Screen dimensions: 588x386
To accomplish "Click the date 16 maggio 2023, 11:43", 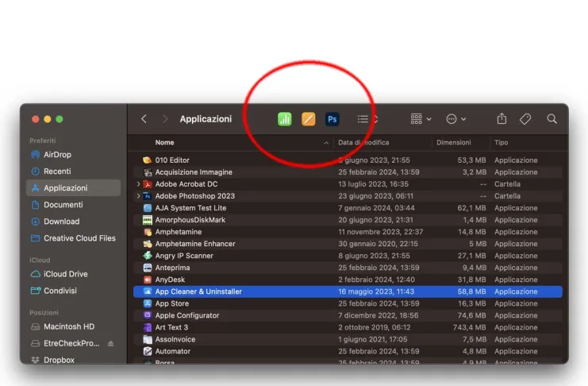I will [x=376, y=291].
